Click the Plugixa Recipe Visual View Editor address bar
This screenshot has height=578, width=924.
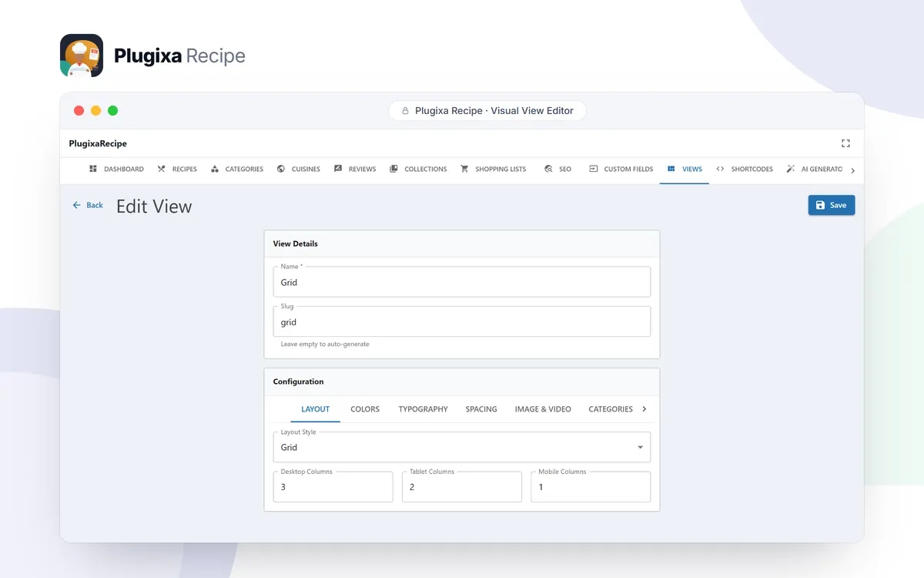coord(487,111)
